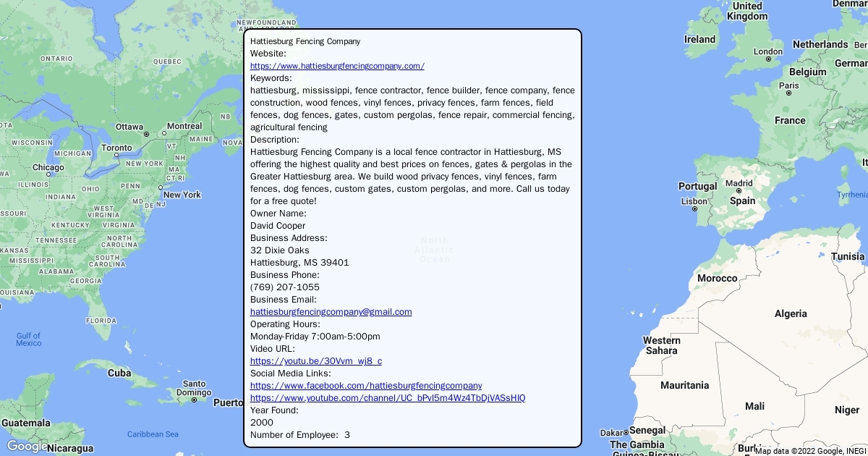Click the Guatemala country label
Viewport: 868px width, 456px height.
26,423
